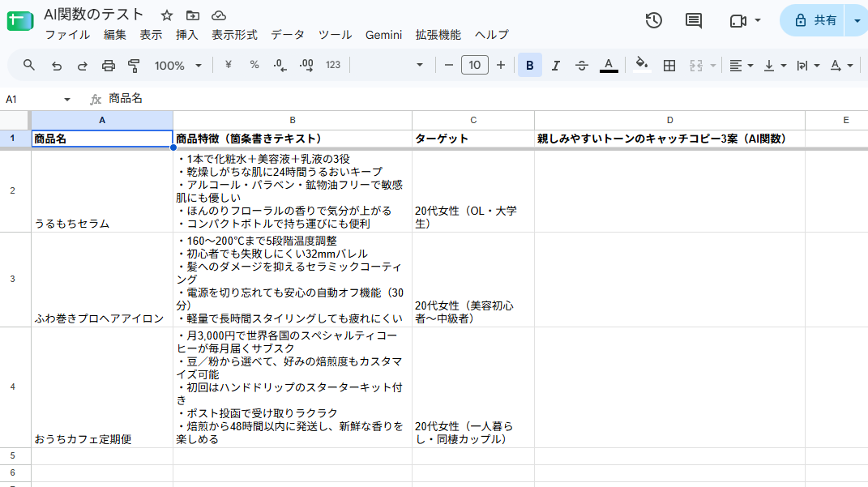
Task: Decrease decimal places
Action: tap(280, 66)
